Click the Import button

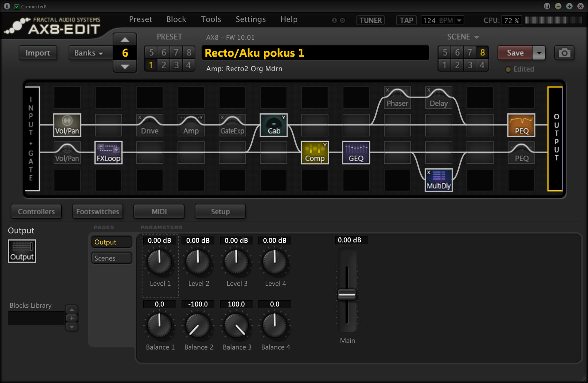click(x=38, y=53)
